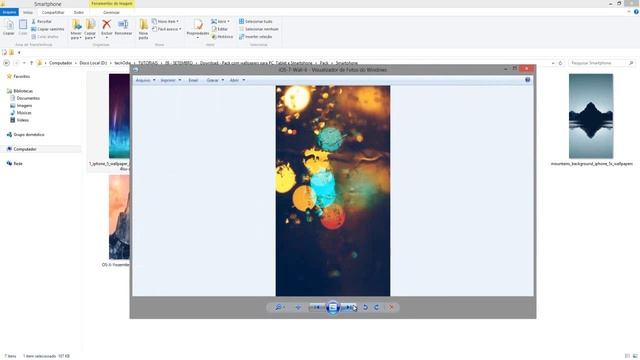
Task: Switch to Gerenciar ribbon tab
Action: tap(111, 12)
